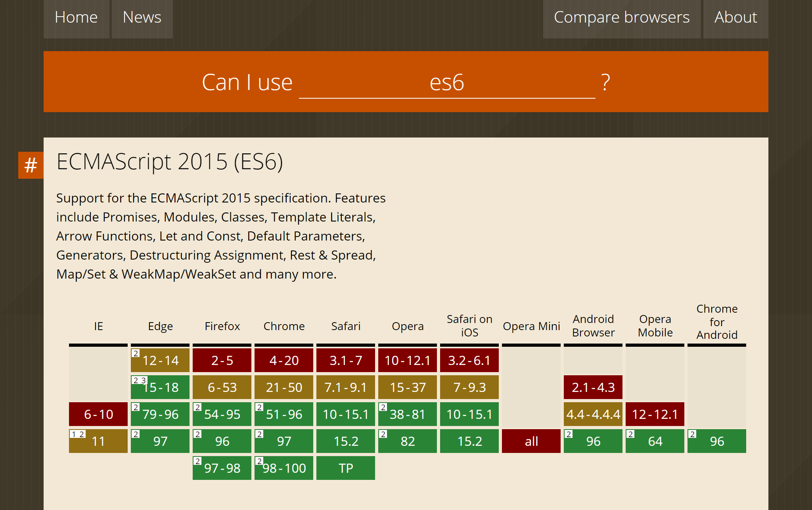Select the Opera Mini column header

coord(531,326)
